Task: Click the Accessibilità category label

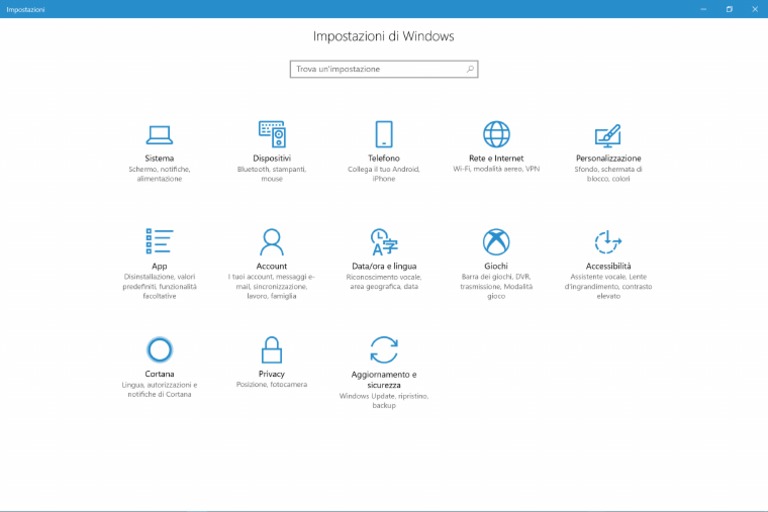Action: pyautogui.click(x=608, y=266)
